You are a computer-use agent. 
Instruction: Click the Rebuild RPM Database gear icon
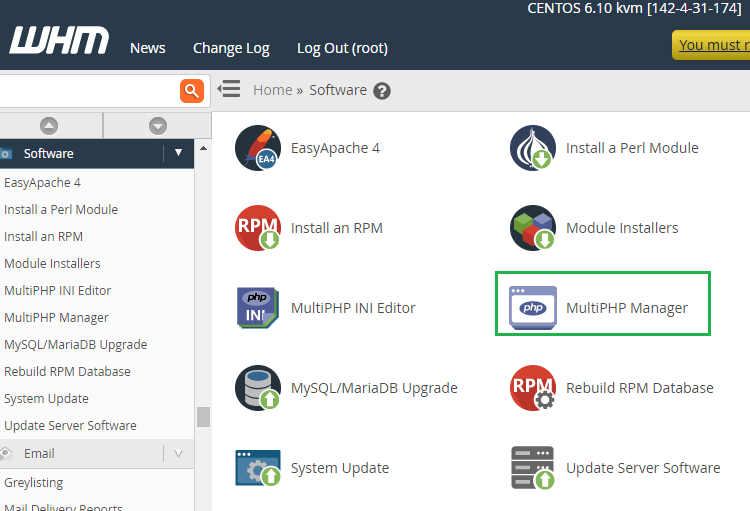pos(533,388)
